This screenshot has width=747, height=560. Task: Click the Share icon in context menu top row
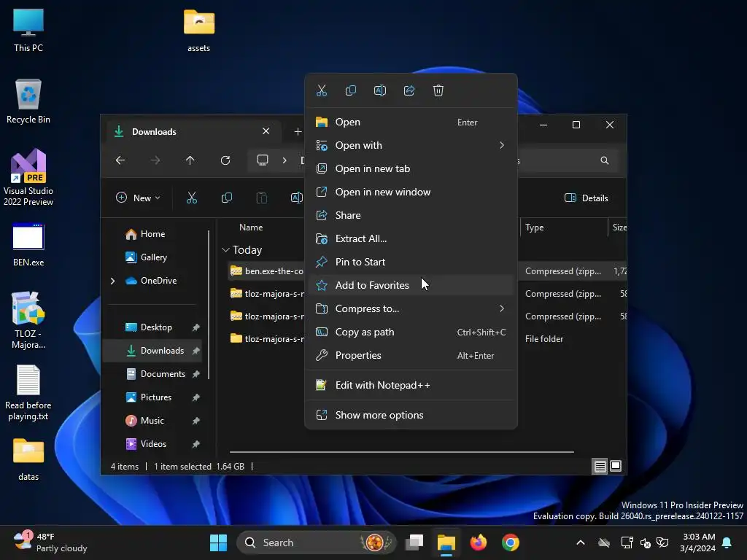pyautogui.click(x=409, y=90)
